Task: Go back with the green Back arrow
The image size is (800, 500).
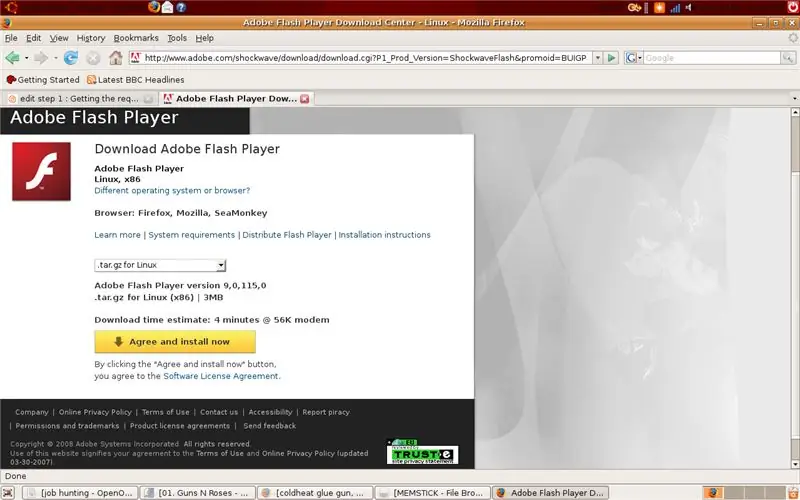Action: tap(12, 58)
